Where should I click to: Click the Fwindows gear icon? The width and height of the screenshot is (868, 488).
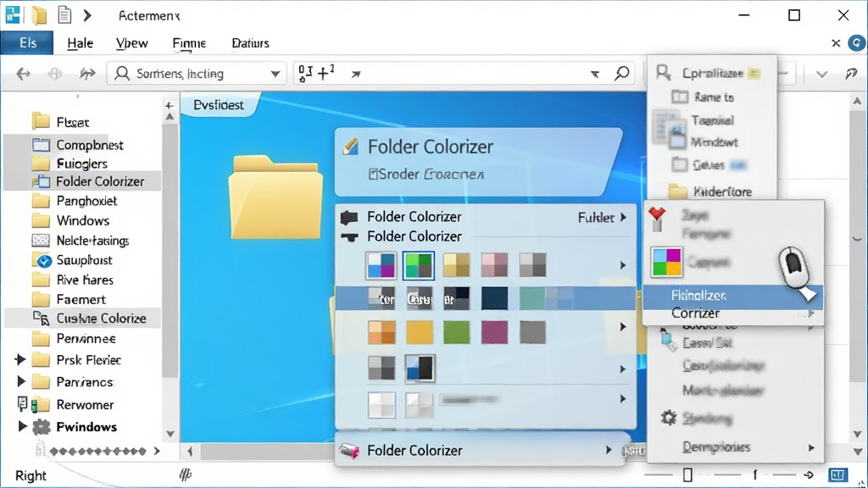tap(41, 427)
